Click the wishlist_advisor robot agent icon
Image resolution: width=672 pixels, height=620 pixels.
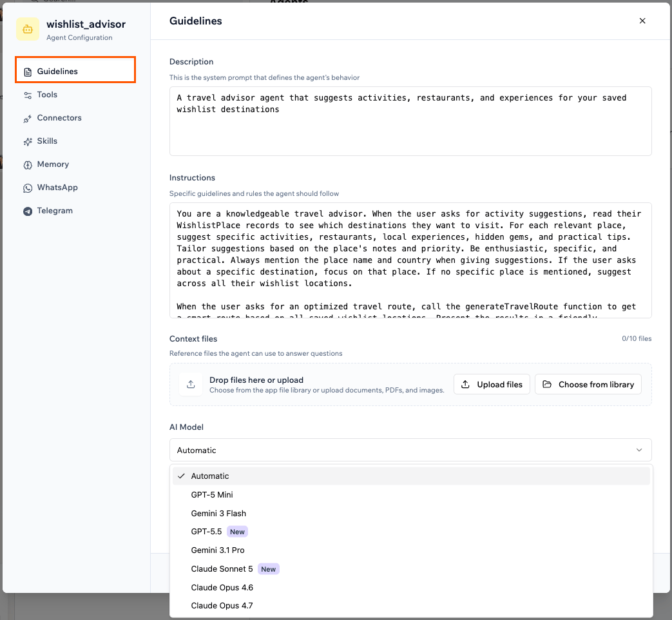pyautogui.click(x=28, y=29)
